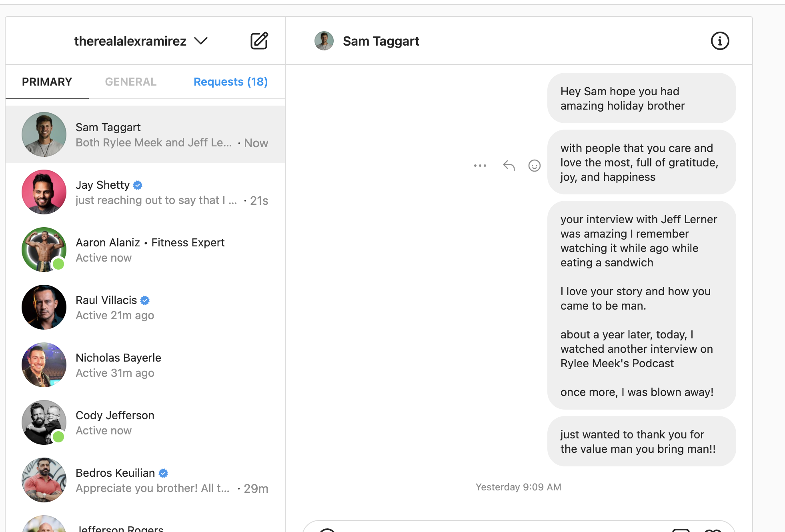
Task: Open Sam Taggart's header profile picture
Action: [324, 41]
